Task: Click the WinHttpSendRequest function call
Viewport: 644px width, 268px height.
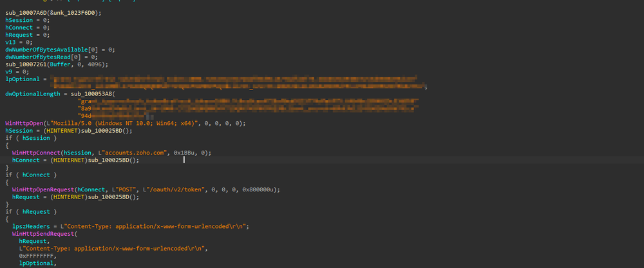Action: point(43,235)
